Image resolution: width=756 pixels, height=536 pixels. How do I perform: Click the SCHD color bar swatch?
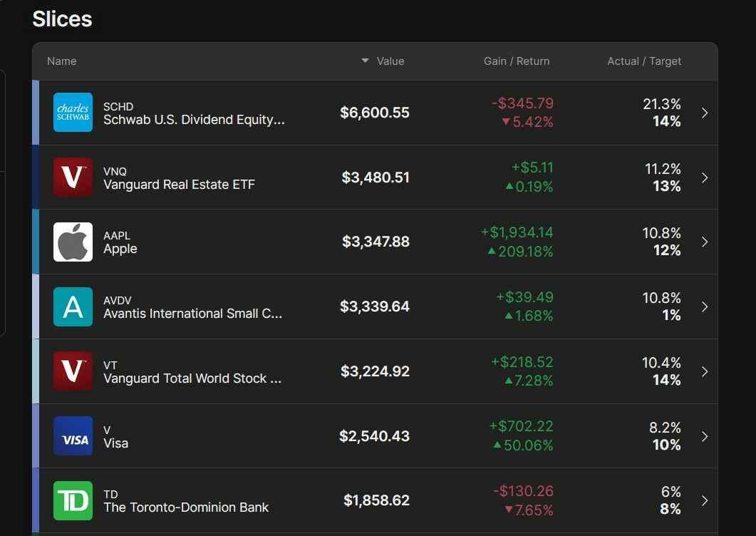36,113
